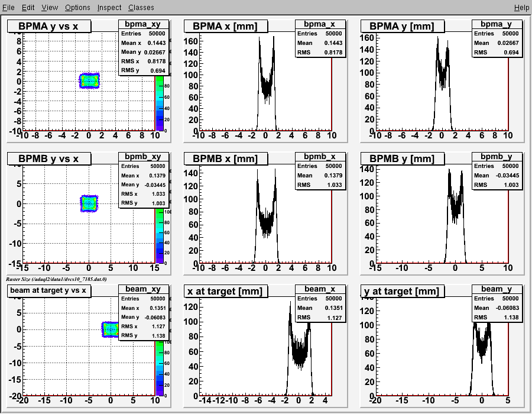Click the bpma_y stats box header
The height and width of the screenshot is (414, 532).
tap(497, 24)
